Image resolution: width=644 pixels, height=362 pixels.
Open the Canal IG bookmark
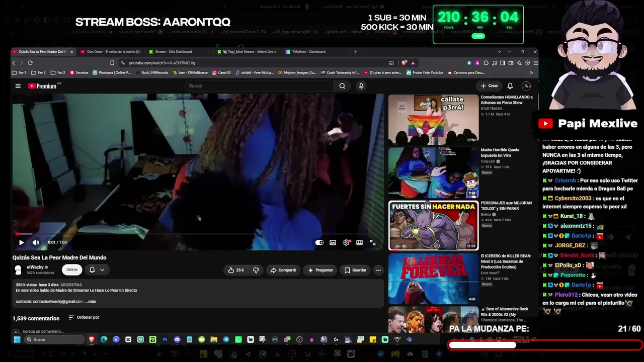tap(221, 72)
